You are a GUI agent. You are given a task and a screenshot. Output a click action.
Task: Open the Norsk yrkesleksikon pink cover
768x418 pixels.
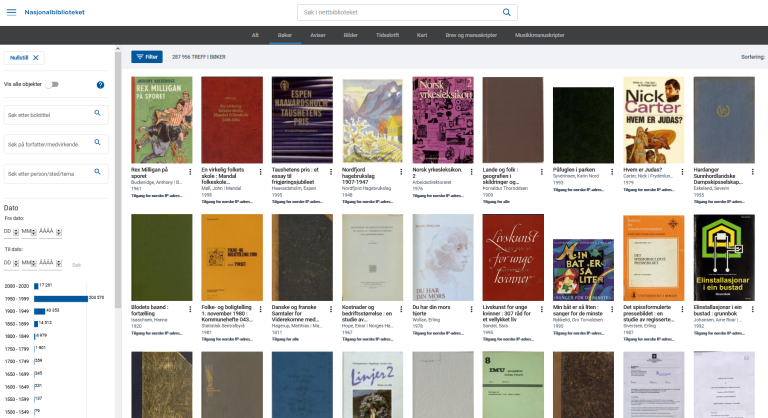click(x=443, y=120)
